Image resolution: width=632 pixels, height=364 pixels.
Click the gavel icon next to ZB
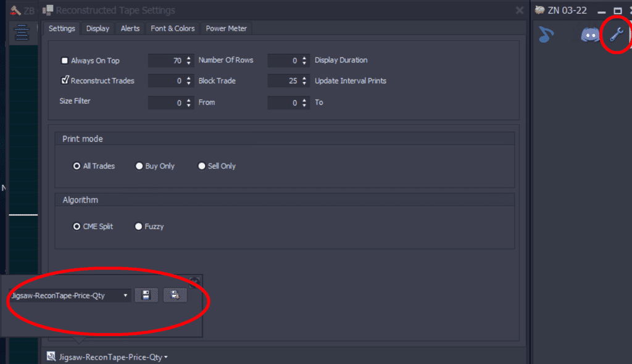[x=15, y=10]
